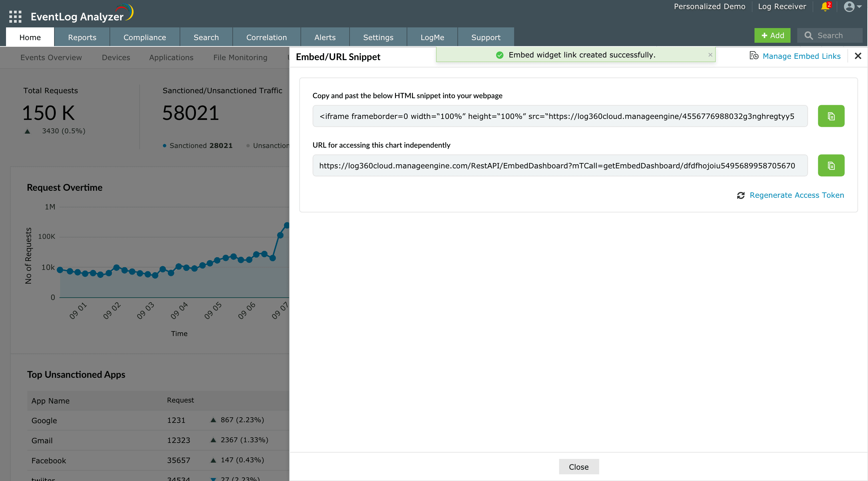Click the notification bell icon
This screenshot has width=868, height=481.
pos(825,6)
